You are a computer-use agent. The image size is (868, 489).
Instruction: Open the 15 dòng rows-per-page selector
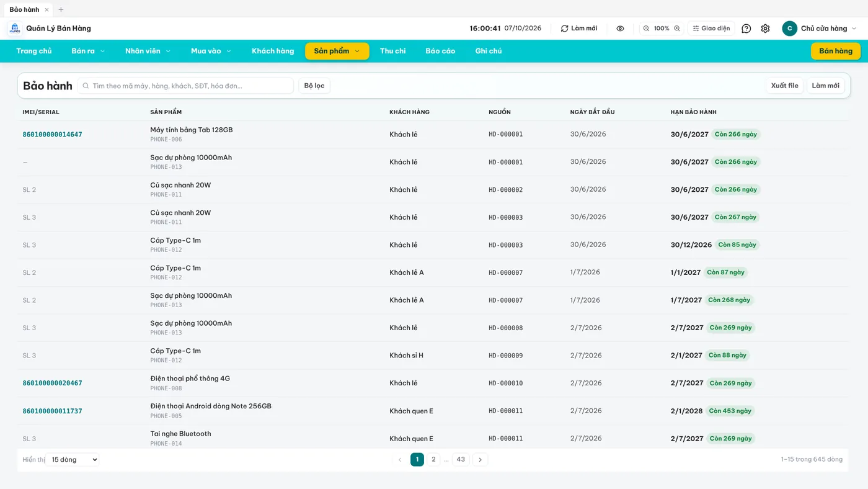(x=72, y=460)
